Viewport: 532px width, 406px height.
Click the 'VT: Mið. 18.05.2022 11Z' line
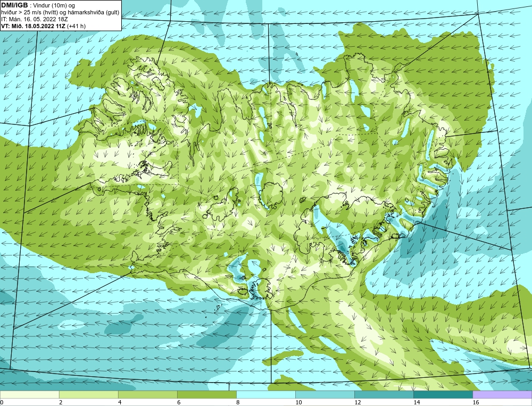coord(43,26)
